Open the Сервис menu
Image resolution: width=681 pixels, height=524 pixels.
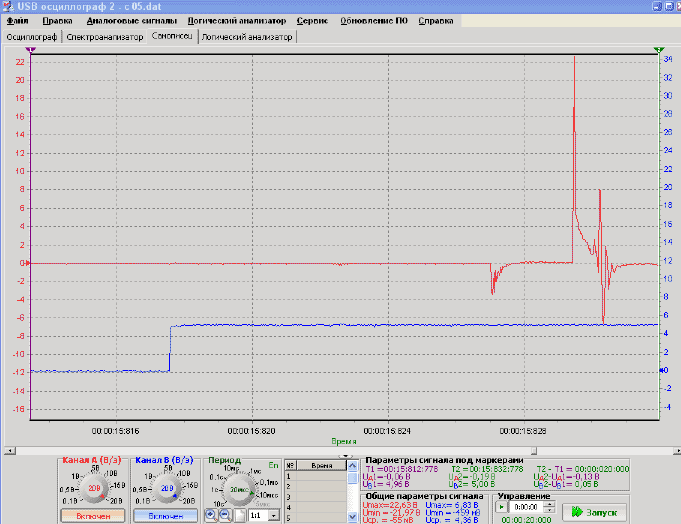[x=312, y=21]
